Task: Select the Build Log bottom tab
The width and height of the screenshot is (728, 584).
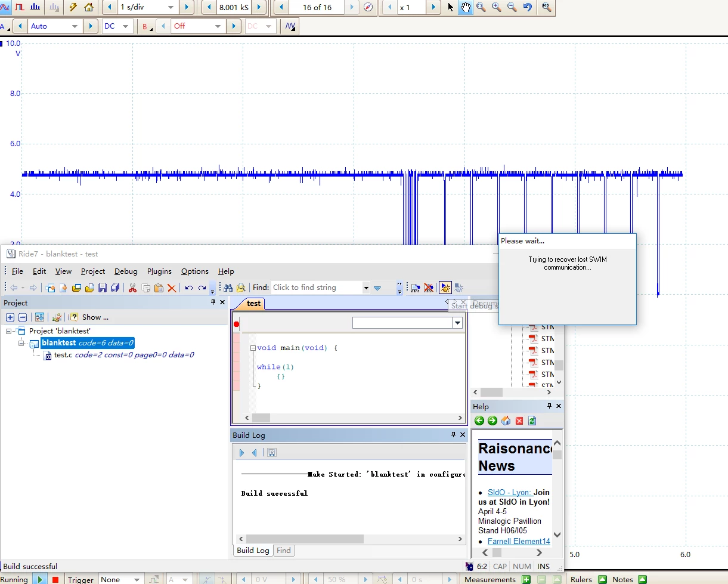Action: (253, 551)
